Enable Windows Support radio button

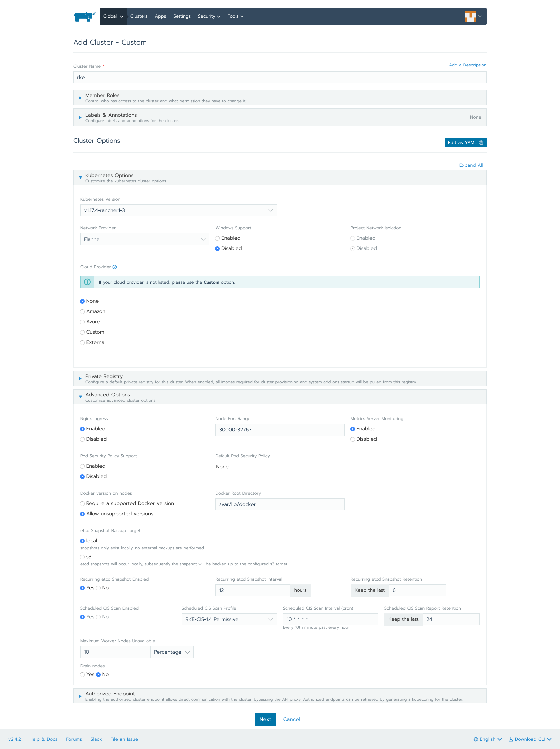point(217,238)
